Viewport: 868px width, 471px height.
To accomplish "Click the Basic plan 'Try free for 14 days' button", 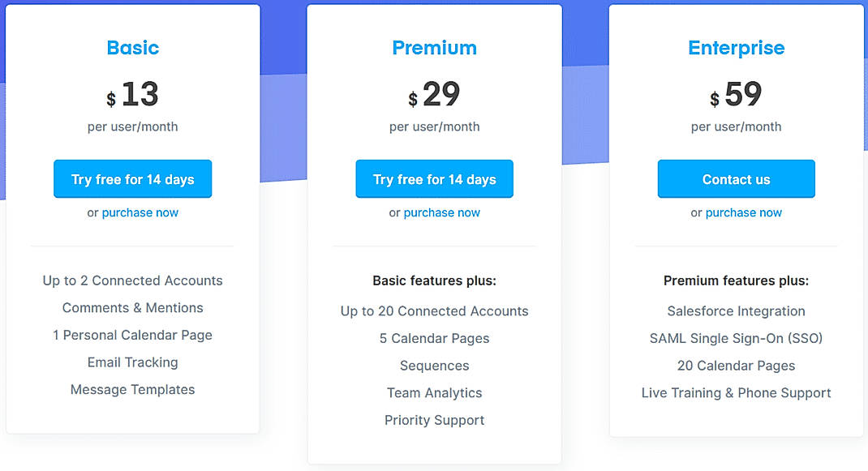I will point(132,178).
